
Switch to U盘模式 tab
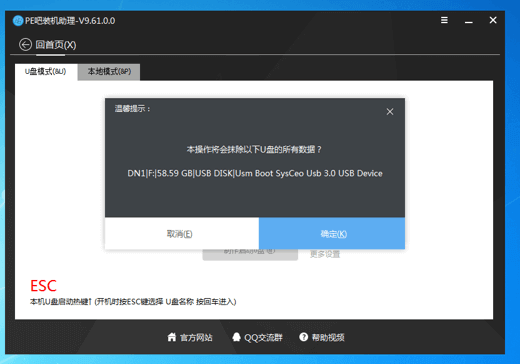point(46,72)
